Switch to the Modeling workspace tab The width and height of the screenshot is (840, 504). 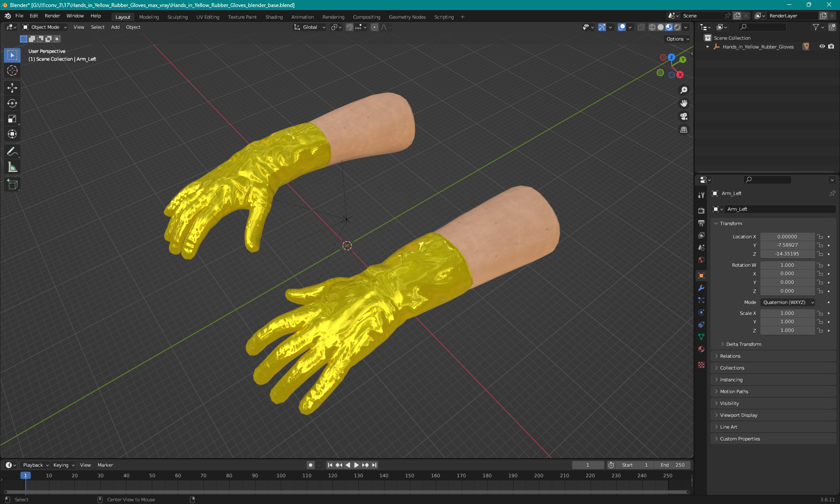(149, 17)
